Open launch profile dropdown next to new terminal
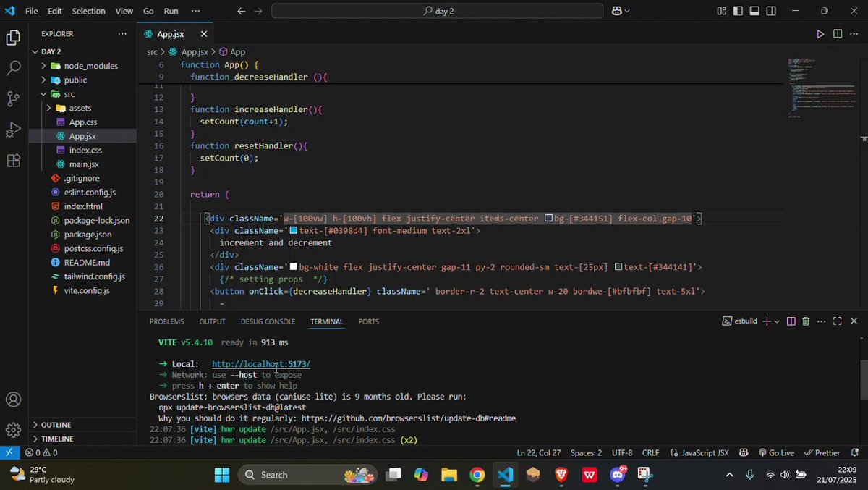This screenshot has height=490, width=868. pos(778,321)
